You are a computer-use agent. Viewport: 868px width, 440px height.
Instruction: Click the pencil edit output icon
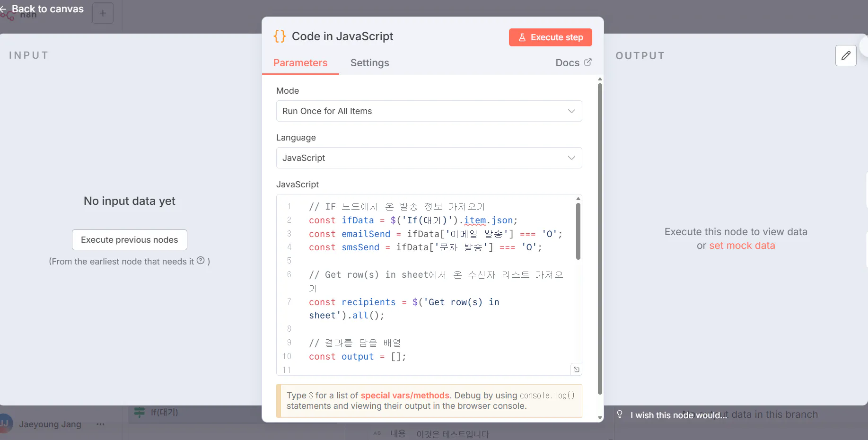[x=846, y=56]
